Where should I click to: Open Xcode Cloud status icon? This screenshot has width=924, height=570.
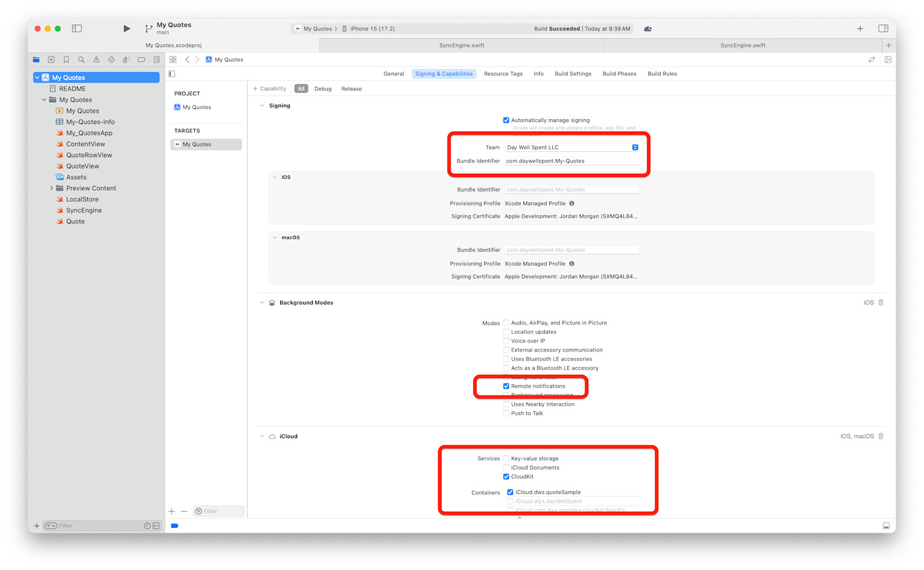point(648,28)
